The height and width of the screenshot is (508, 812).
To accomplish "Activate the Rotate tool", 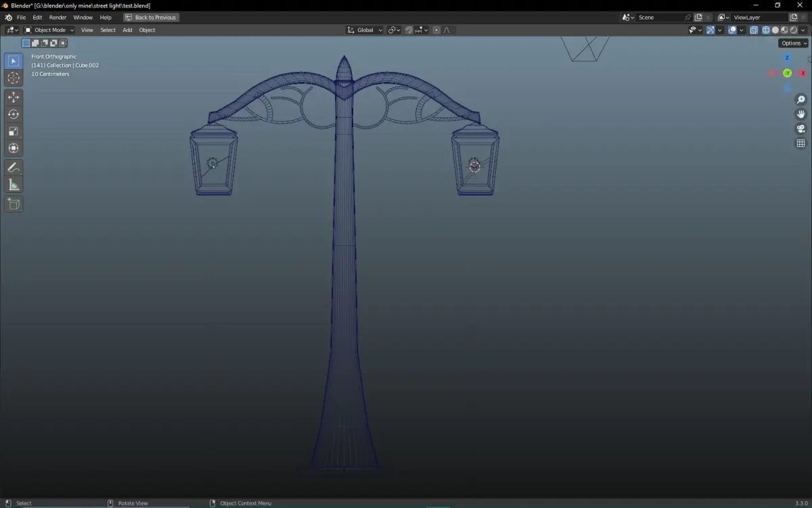I will (14, 114).
